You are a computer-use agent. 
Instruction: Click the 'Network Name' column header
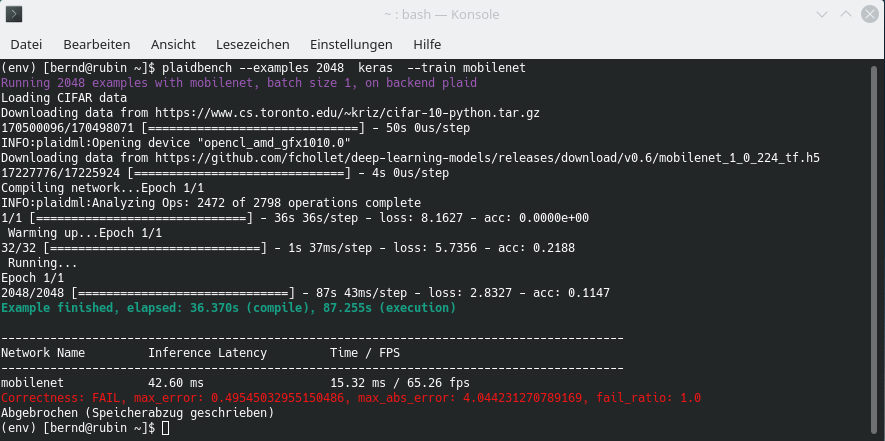click(43, 353)
